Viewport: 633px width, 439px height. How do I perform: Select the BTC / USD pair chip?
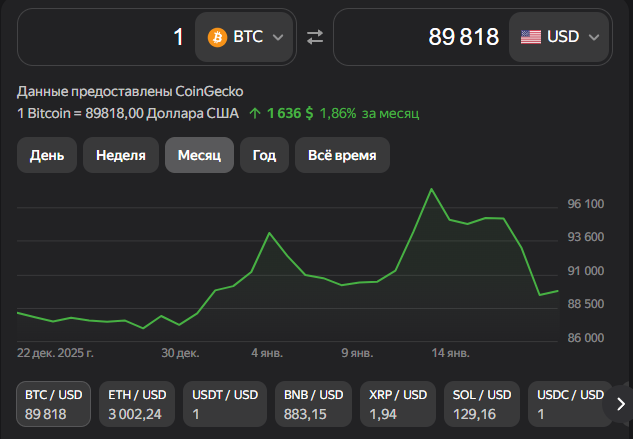point(55,404)
